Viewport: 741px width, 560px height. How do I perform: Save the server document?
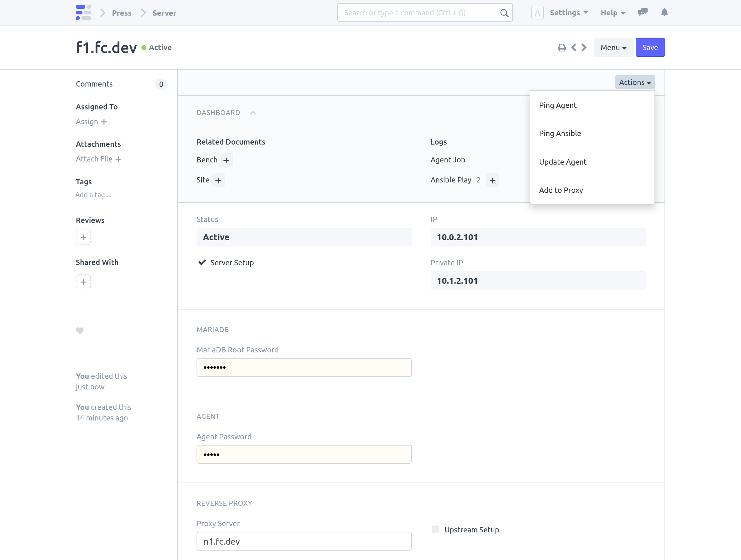coord(650,47)
